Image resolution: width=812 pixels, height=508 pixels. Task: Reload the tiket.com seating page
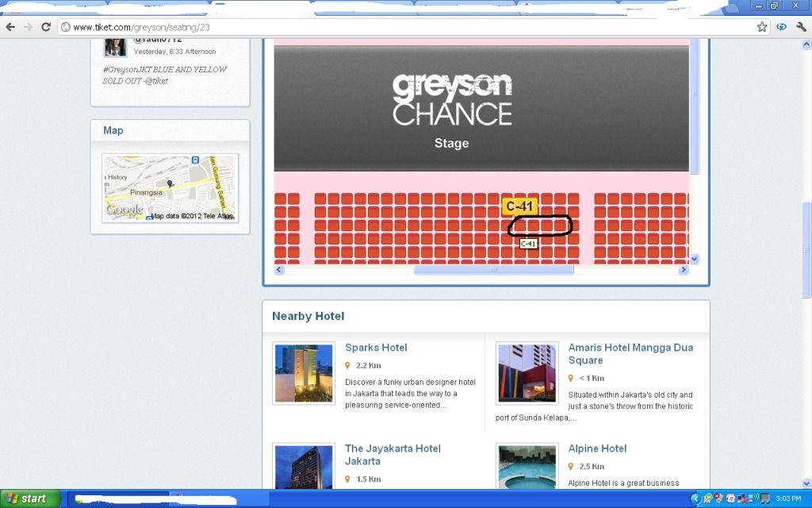click(45, 27)
